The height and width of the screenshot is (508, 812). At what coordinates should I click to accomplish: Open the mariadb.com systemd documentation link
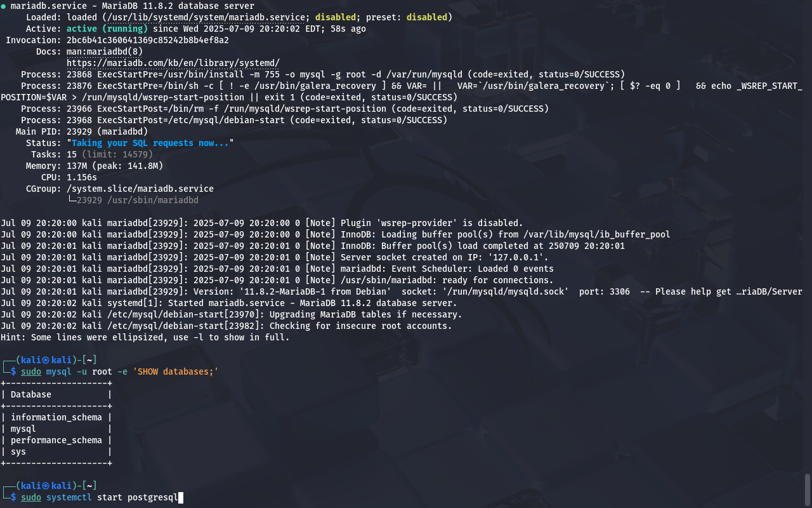173,63
